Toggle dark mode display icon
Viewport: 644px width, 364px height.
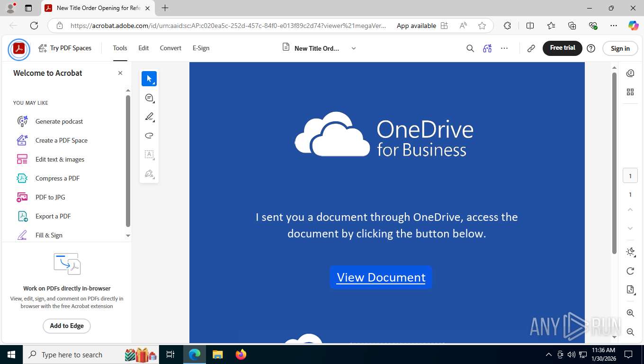[630, 252]
